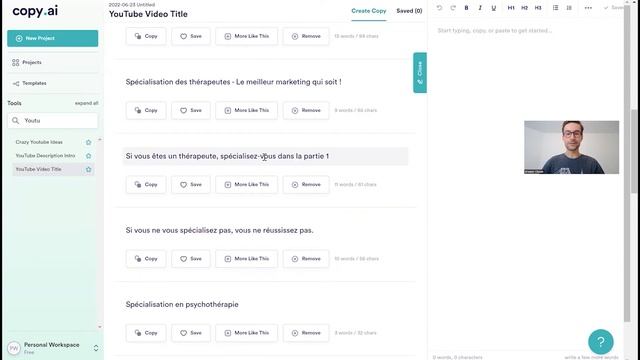The image size is (640, 360).
Task: Save the 'dans la partie 1' title
Action: 191,185
